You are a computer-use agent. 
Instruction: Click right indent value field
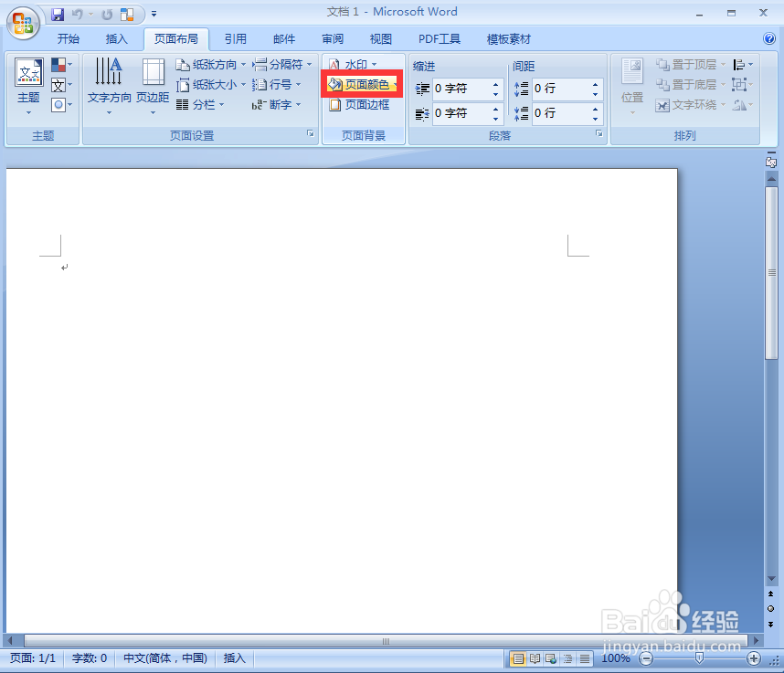point(461,113)
